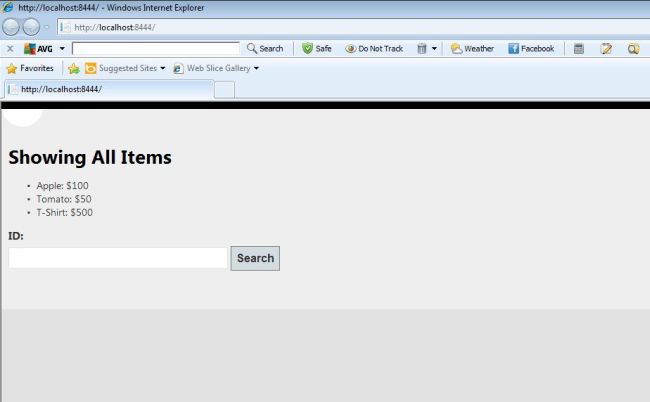
Task: Click the AVG toolbar search box
Action: coord(156,48)
